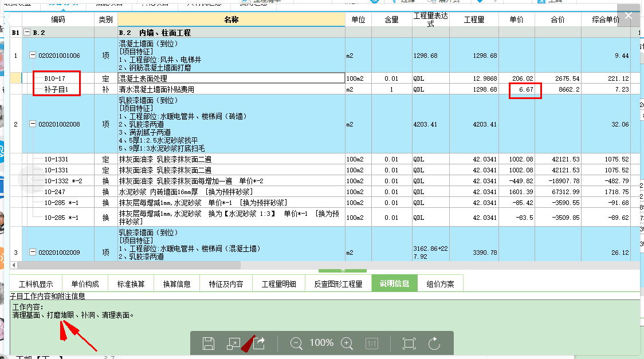Click the 工作内容 description text area
Viewport: 644px width, 359px height.
click(x=324, y=326)
